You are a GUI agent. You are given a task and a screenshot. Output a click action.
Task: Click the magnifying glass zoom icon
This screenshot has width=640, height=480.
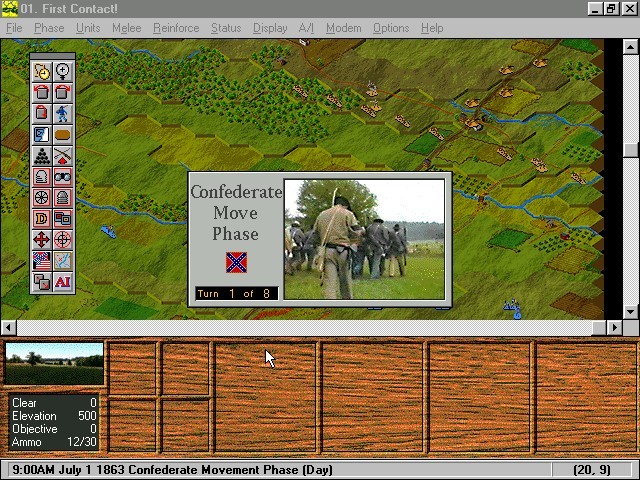62,71
